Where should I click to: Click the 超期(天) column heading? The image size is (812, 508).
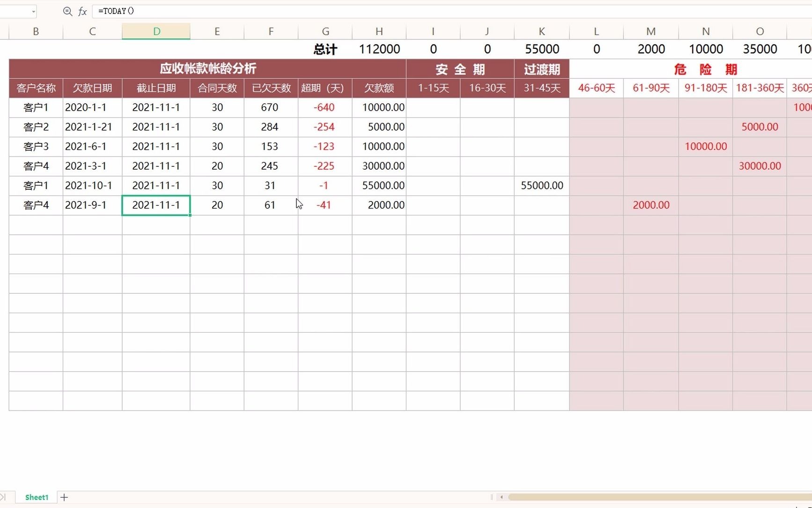(x=325, y=88)
